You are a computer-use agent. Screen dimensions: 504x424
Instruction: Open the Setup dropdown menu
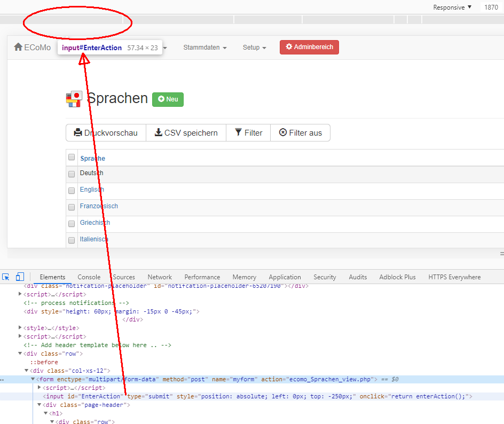(x=254, y=48)
